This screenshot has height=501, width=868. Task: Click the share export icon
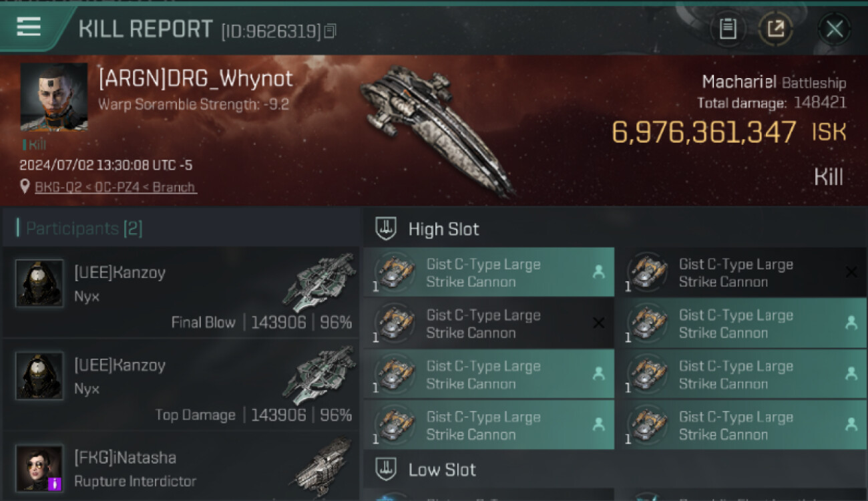pos(775,29)
